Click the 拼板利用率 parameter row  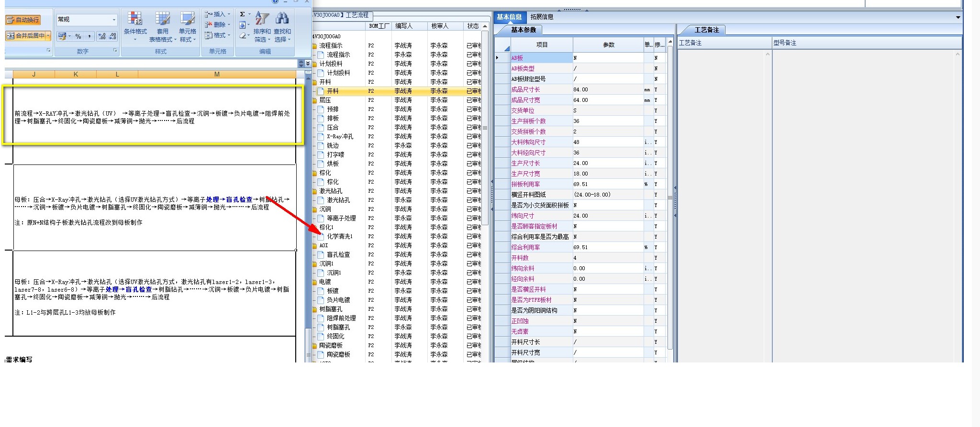581,184
